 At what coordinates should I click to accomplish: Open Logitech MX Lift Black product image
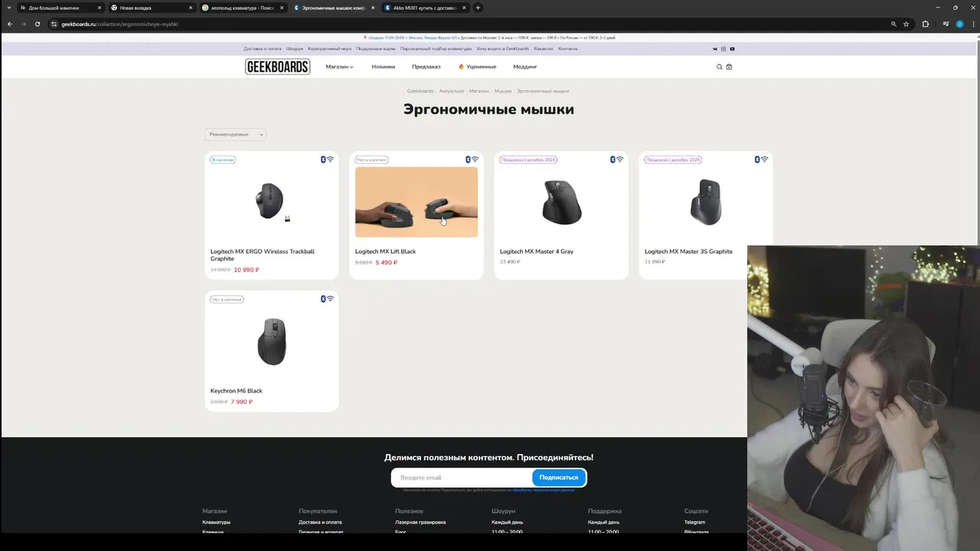(x=416, y=202)
